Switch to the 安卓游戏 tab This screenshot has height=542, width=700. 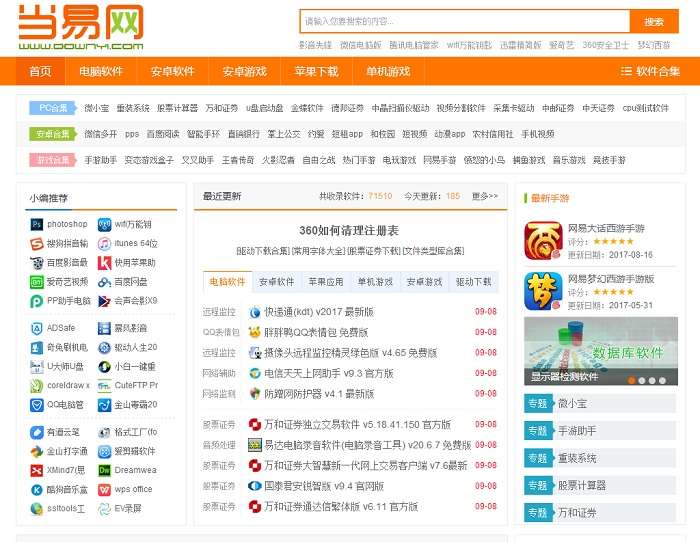(x=425, y=282)
